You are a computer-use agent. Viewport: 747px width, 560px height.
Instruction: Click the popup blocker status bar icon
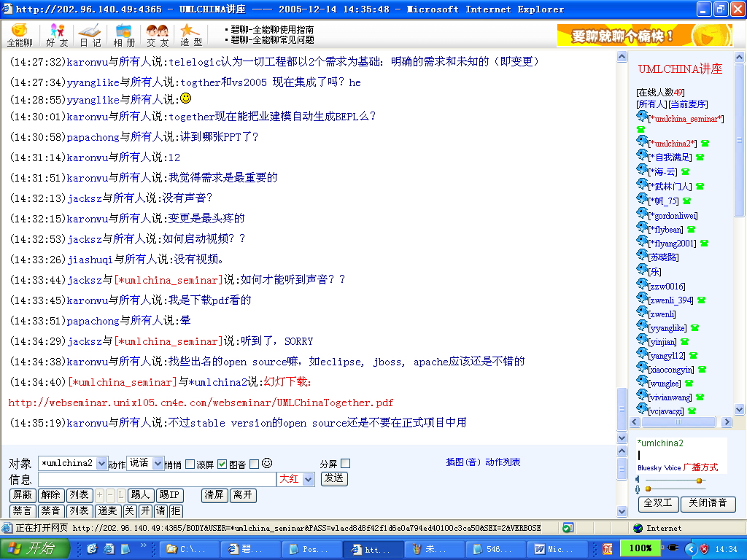[568, 528]
